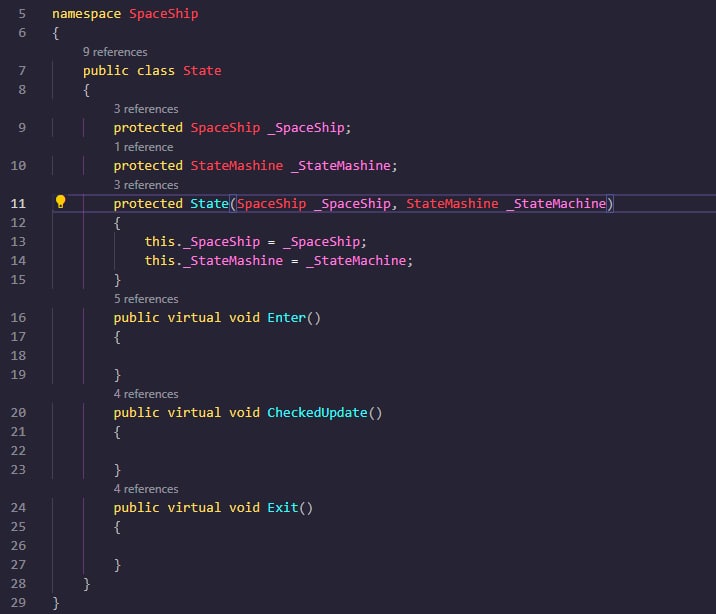Viewport: 716px width, 614px height.
Task: Click line number 29 in the gutter
Action: point(18,603)
